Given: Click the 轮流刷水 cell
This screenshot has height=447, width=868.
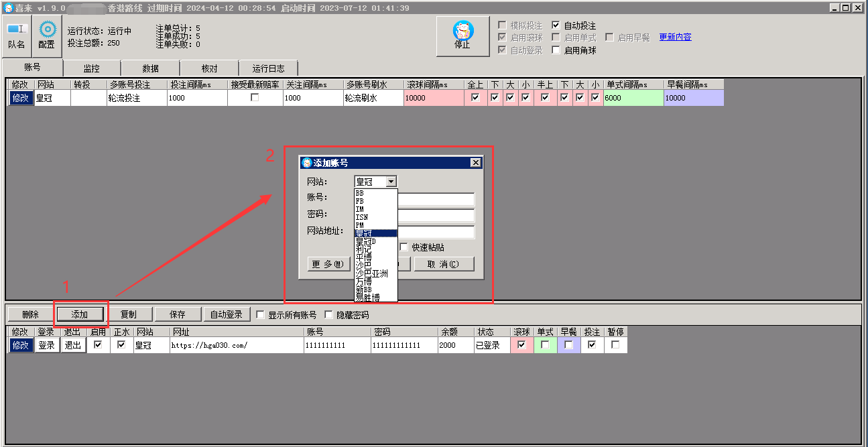Looking at the screenshot, I should (373, 98).
